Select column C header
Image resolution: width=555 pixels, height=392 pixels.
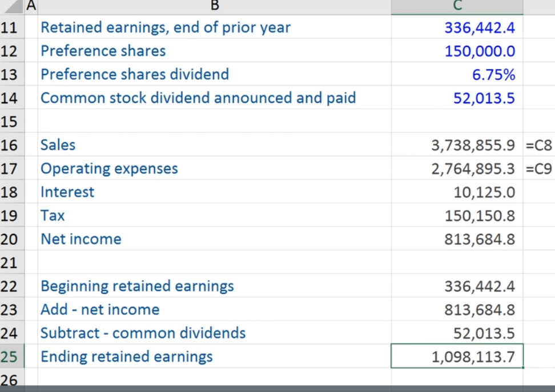(x=457, y=7)
